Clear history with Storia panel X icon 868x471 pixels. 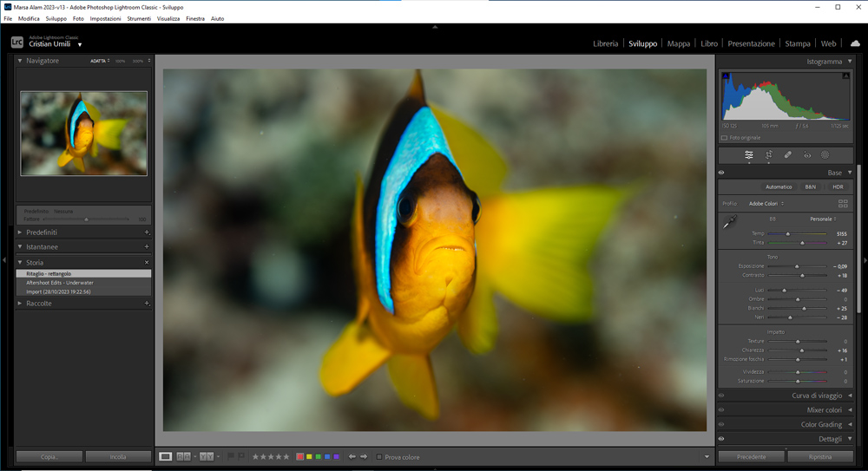pos(147,262)
